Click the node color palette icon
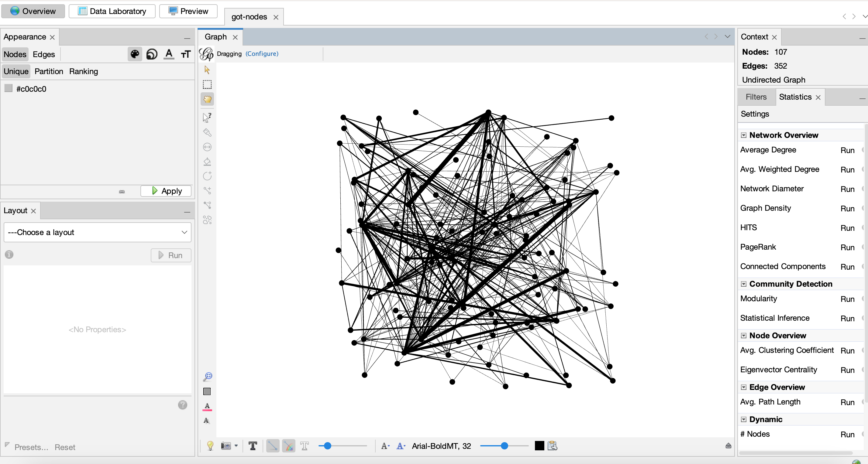Image resolution: width=868 pixels, height=464 pixels. coord(135,54)
